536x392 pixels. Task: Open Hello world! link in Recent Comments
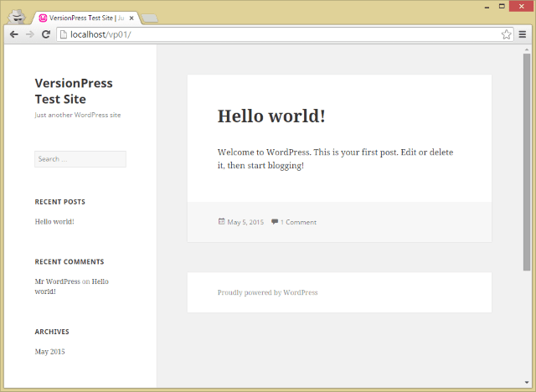click(x=71, y=286)
